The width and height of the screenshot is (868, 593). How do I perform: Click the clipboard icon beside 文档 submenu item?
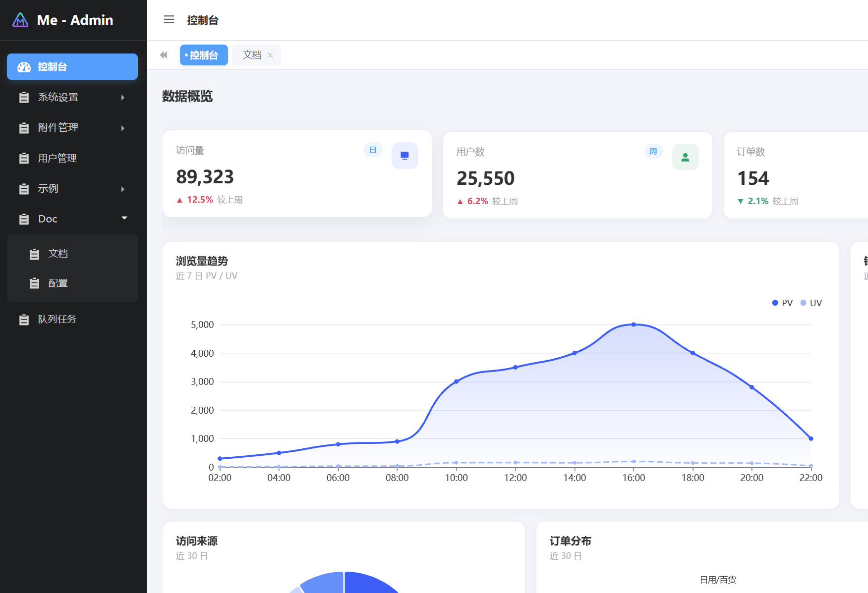point(34,254)
